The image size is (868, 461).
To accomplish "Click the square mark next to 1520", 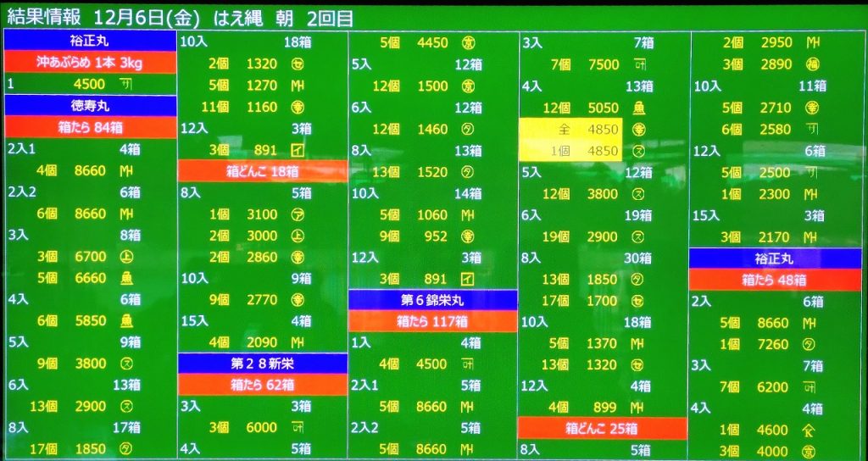I will [468, 172].
